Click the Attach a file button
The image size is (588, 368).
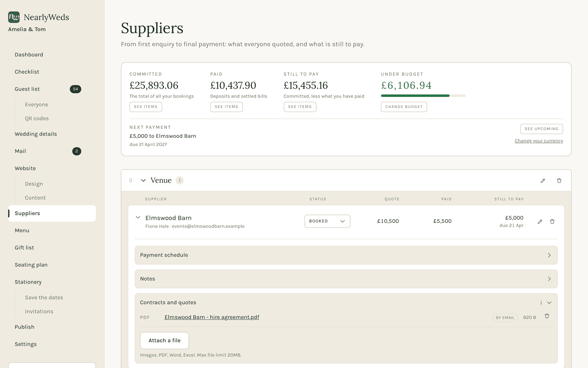164,341
